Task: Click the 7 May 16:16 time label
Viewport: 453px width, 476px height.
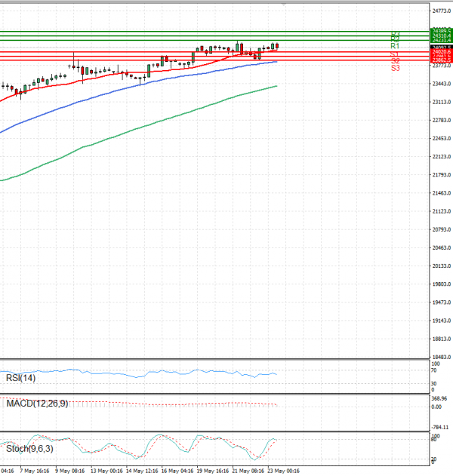Action: click(x=34, y=471)
